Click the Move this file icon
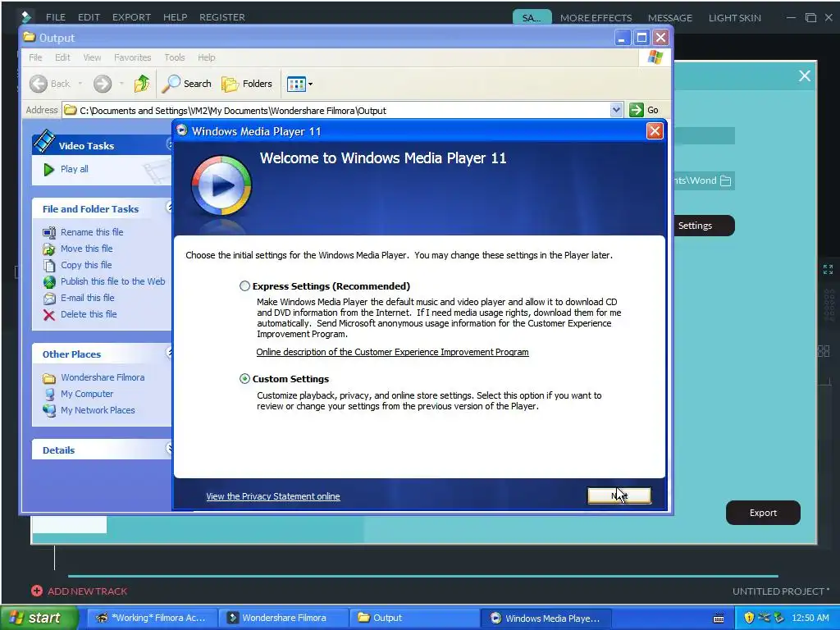The height and width of the screenshot is (630, 840). tap(48, 249)
